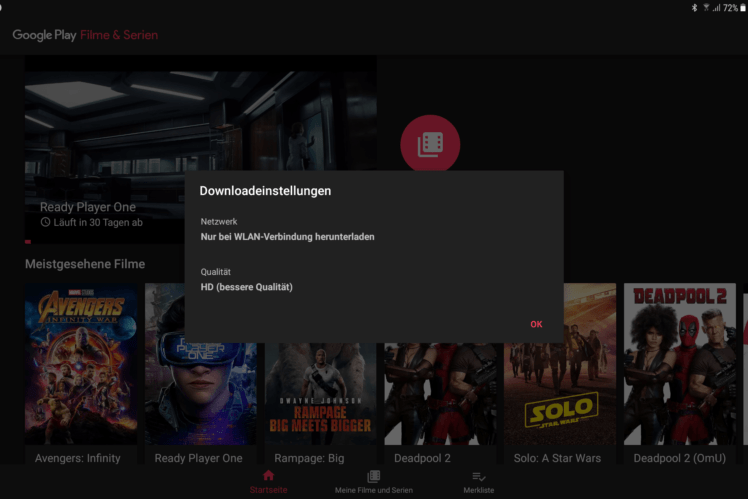
Task: Change the Qualität HD setting
Action: coord(374,280)
